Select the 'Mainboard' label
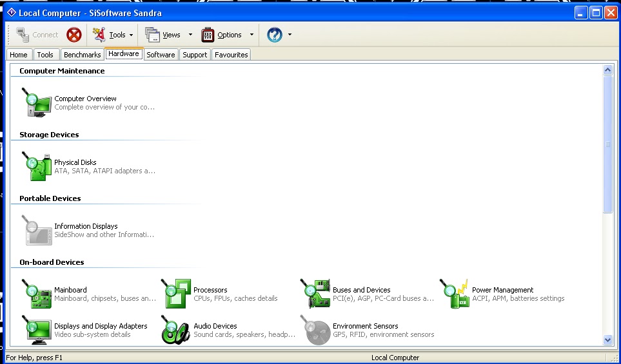 click(x=70, y=290)
